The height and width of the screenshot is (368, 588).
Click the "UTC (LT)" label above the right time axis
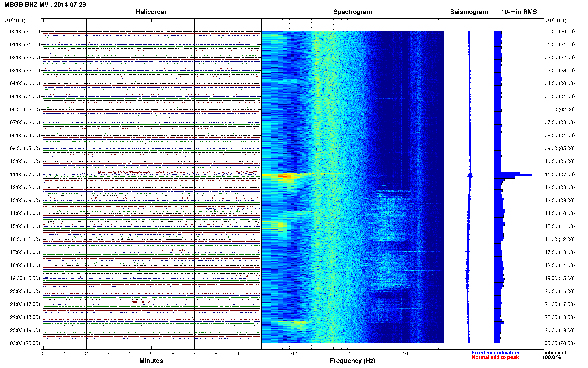(556, 20)
